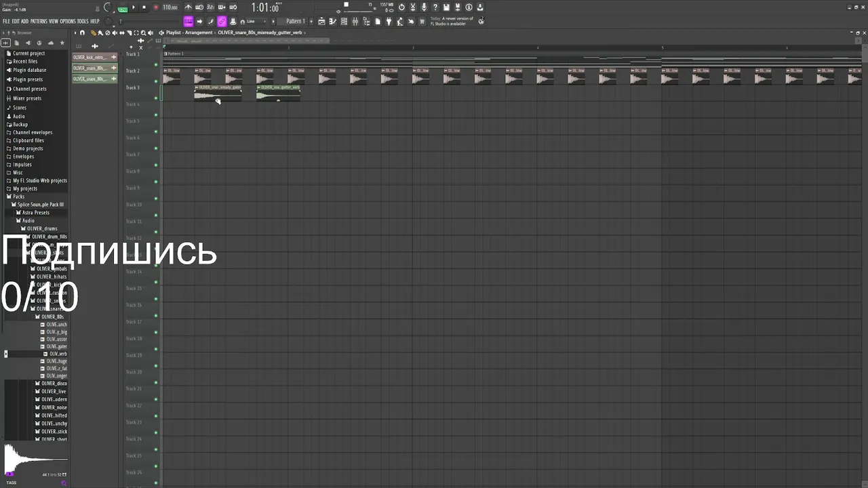Screen dimensions: 868x488
Task: Open the Piano roll view icon
Action: [x=333, y=21]
